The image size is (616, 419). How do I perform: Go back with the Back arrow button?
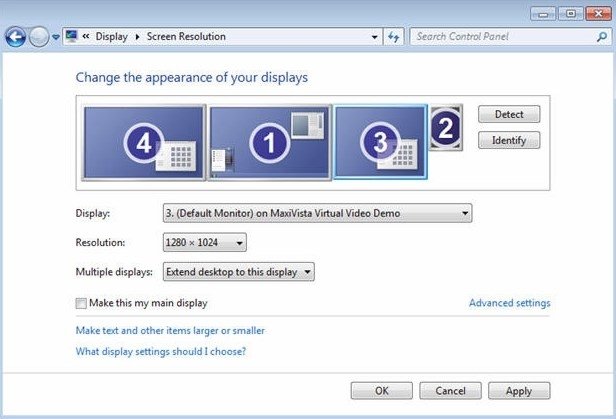click(x=15, y=37)
